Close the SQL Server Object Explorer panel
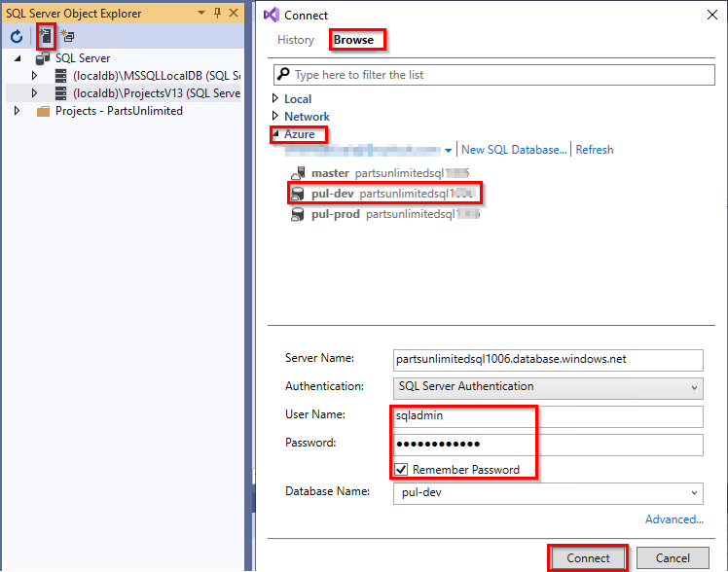This screenshot has height=572, width=728. (x=234, y=13)
